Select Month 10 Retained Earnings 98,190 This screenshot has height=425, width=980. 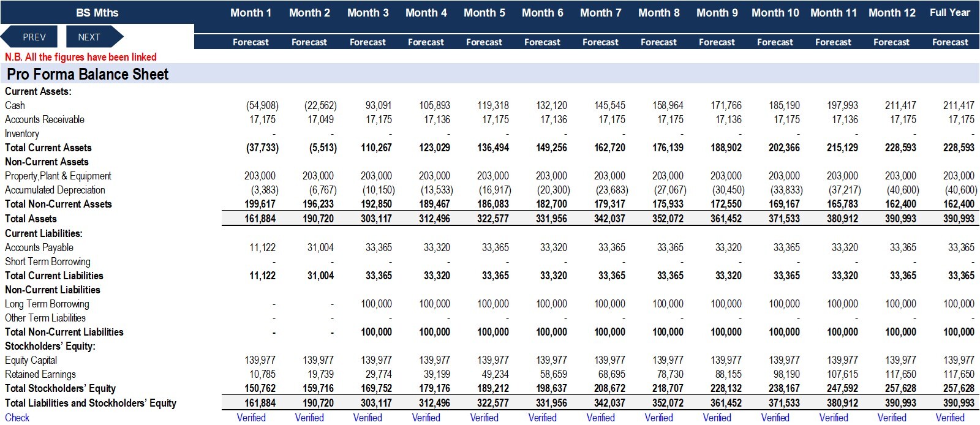coord(786,374)
